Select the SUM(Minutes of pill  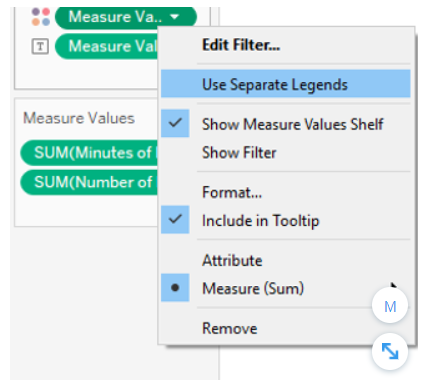click(x=89, y=153)
